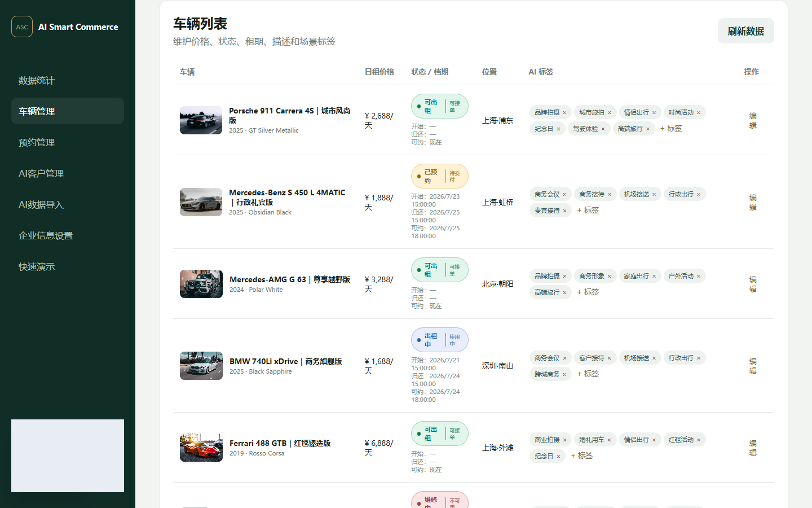
Task: Open 企业信息设置 page
Action: click(x=68, y=235)
